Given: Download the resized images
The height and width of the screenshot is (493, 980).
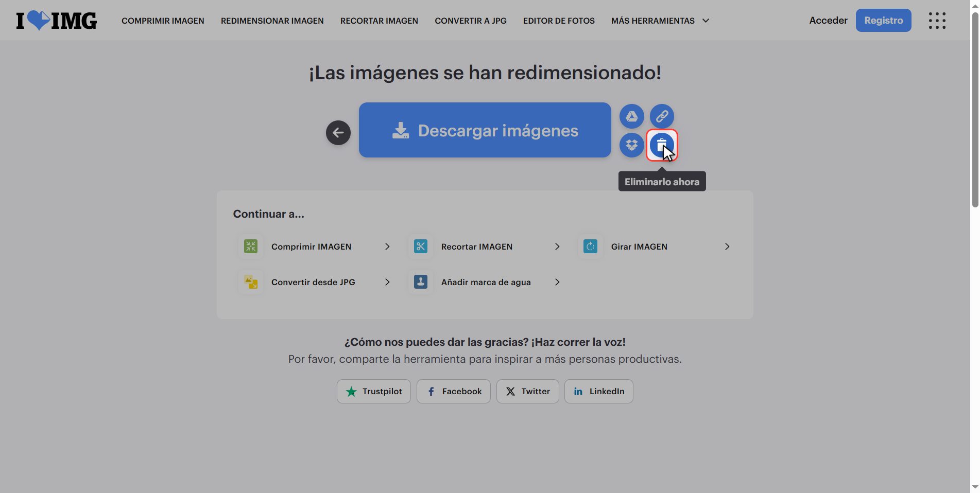Looking at the screenshot, I should pyautogui.click(x=485, y=130).
